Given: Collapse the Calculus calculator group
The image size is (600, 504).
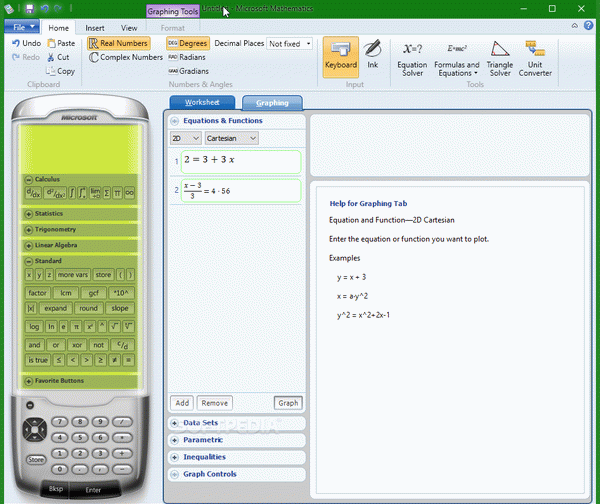Looking at the screenshot, I should (29, 179).
